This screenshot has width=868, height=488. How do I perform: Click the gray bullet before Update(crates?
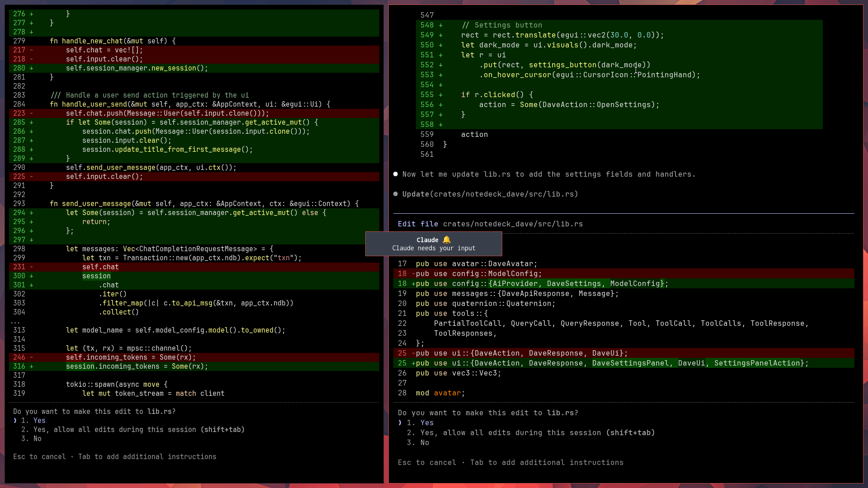(x=396, y=194)
